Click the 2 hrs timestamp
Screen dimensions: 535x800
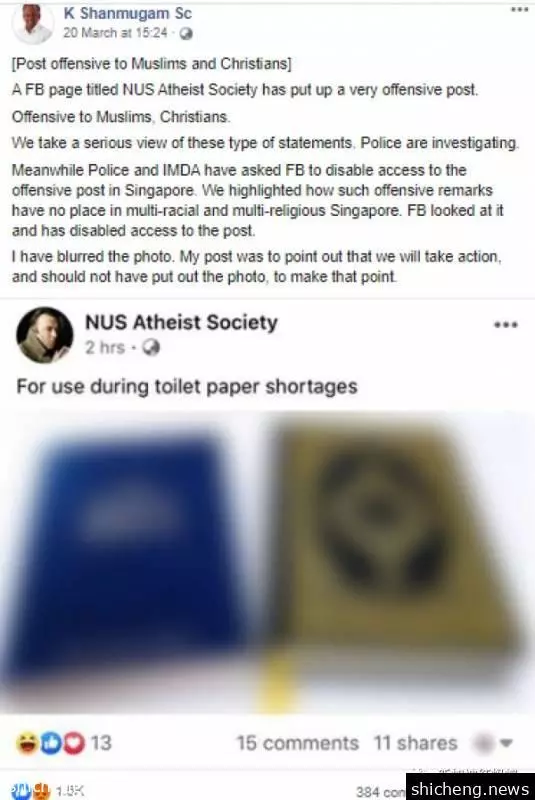click(x=105, y=347)
